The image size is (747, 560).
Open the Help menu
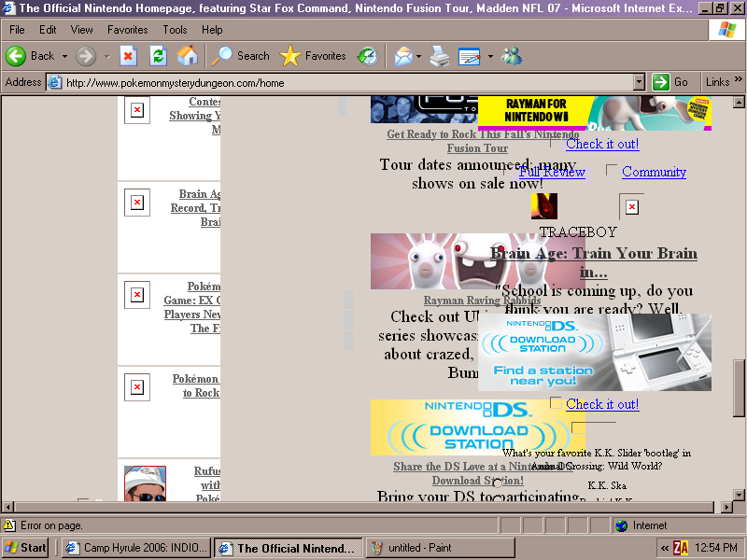pos(212,30)
